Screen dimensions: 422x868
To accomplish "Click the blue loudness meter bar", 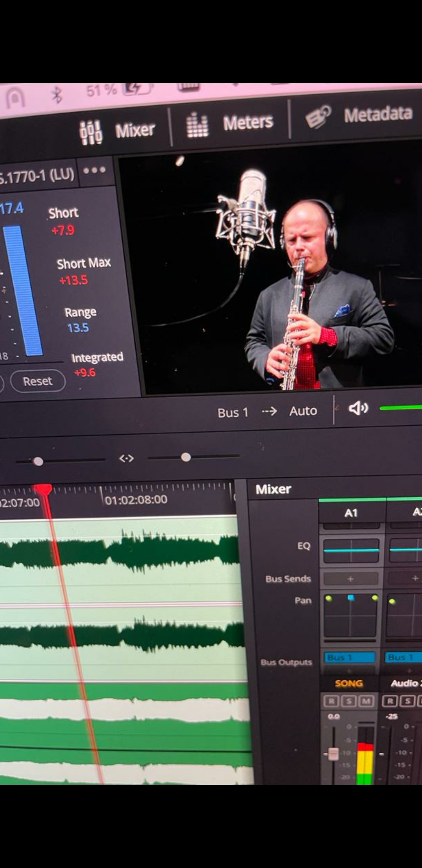I will pyautogui.click(x=23, y=291).
